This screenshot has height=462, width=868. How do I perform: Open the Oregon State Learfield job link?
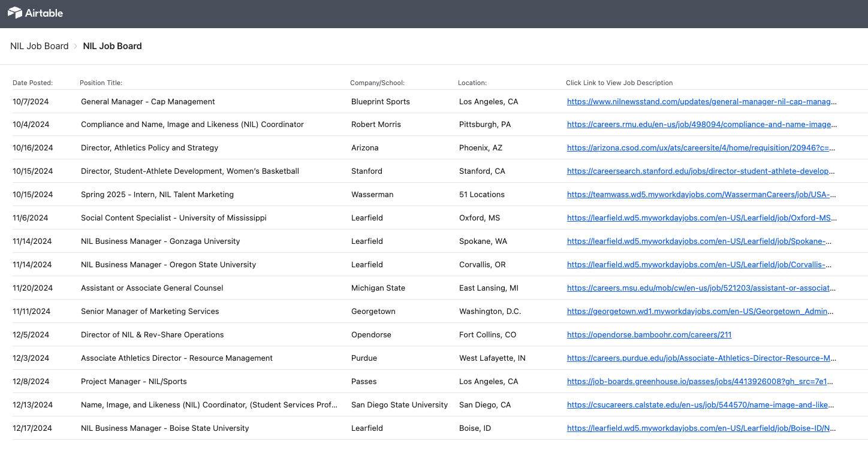pyautogui.click(x=700, y=264)
